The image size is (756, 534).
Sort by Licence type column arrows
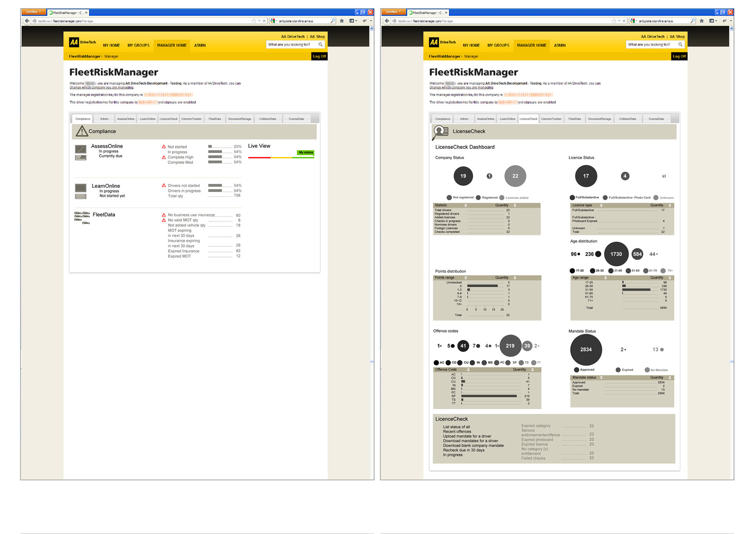coord(601,205)
